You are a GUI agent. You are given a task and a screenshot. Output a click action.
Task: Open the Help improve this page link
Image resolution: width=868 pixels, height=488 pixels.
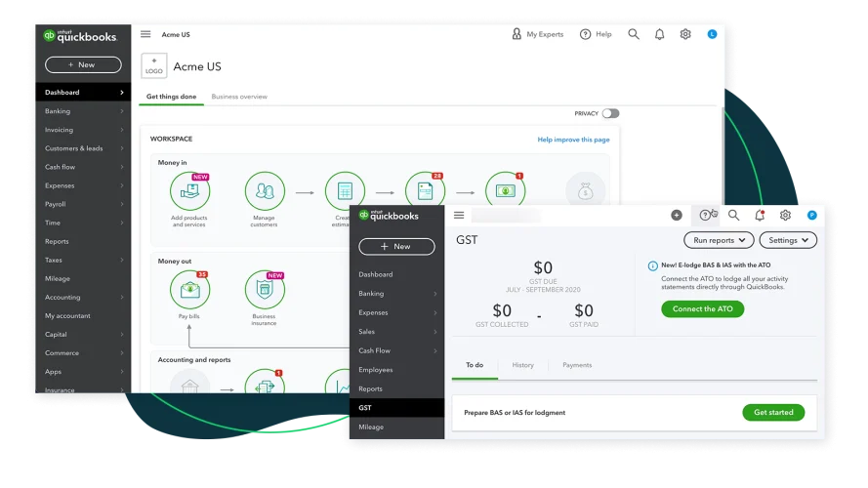[573, 140]
